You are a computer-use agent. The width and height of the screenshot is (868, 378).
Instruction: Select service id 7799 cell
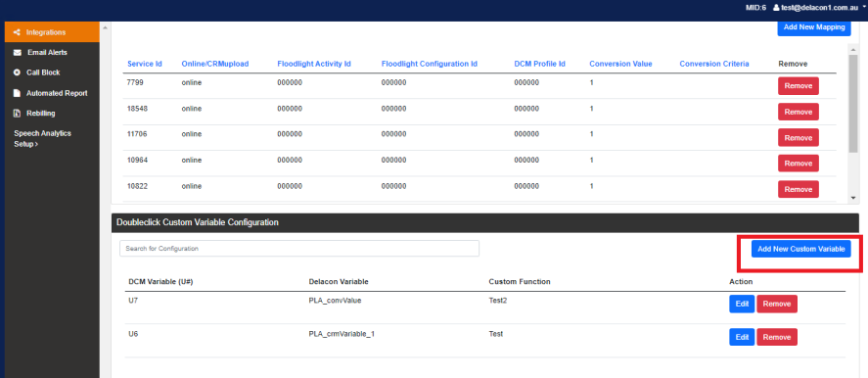click(134, 82)
